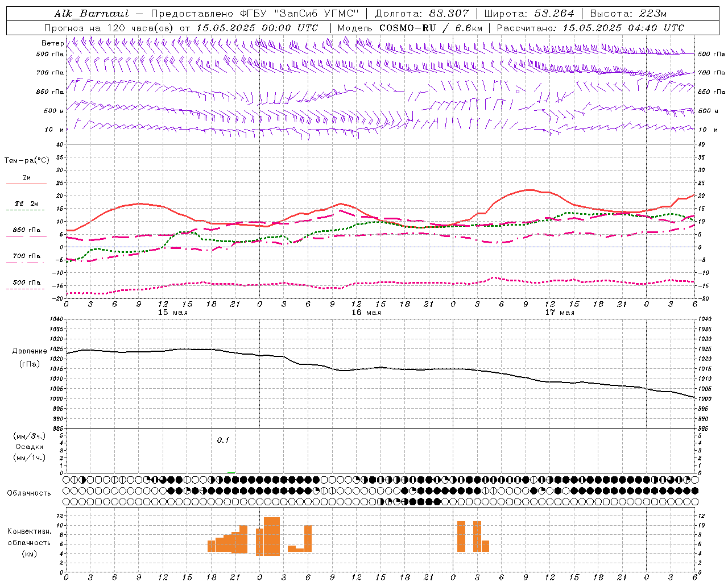Click 'Рассчитано: 15.05.2025 04:40 UTC' text
This screenshot has width=728, height=582.
(x=590, y=28)
